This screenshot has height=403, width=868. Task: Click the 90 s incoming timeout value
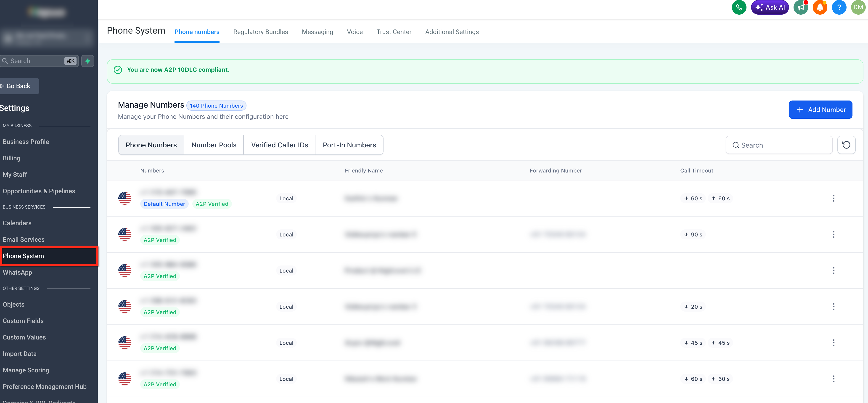tap(693, 235)
